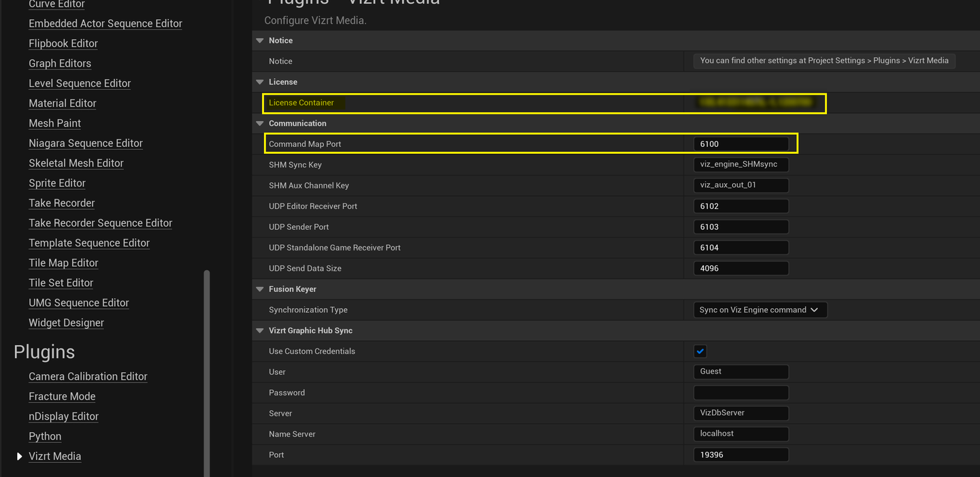
Task: Collapse the Communication section arrow
Action: 259,124
